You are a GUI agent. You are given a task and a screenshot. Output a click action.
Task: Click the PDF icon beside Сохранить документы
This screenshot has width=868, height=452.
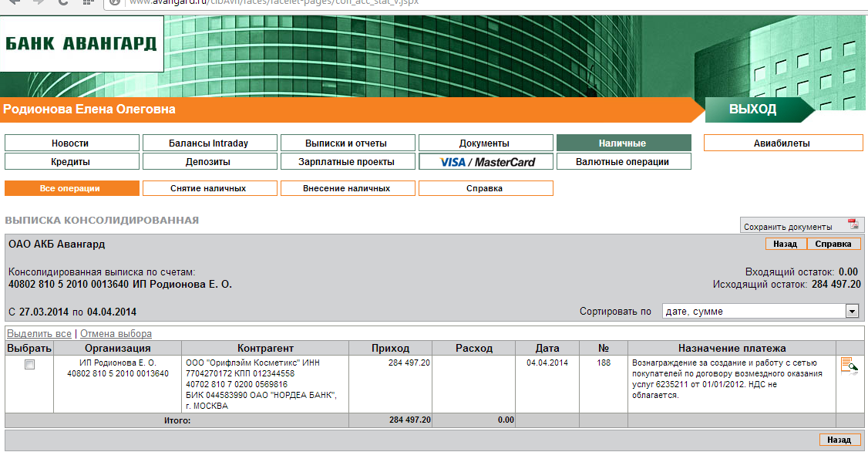click(853, 224)
